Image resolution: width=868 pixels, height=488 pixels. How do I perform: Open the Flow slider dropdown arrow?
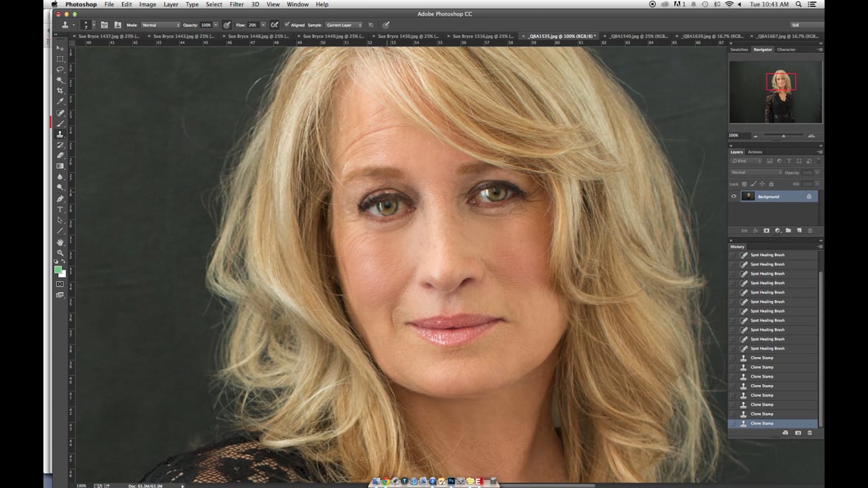(x=263, y=25)
